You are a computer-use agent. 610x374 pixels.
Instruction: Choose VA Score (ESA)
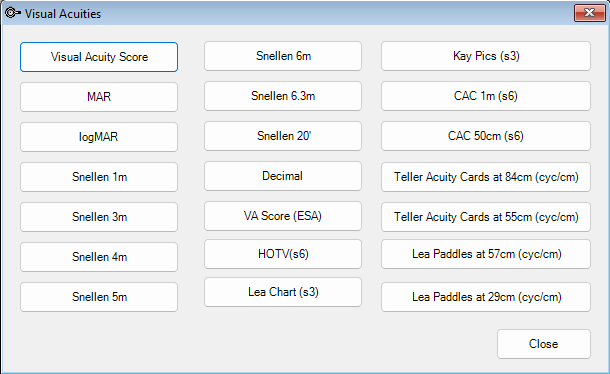coord(283,216)
